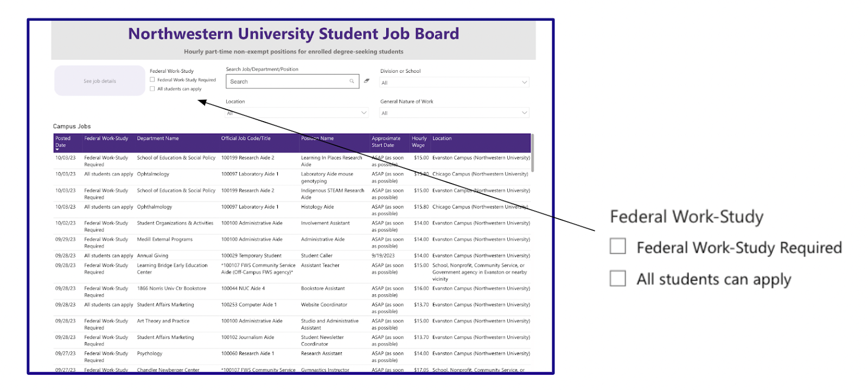Sort by the Department Name column header
The image size is (868, 390).
pos(158,139)
